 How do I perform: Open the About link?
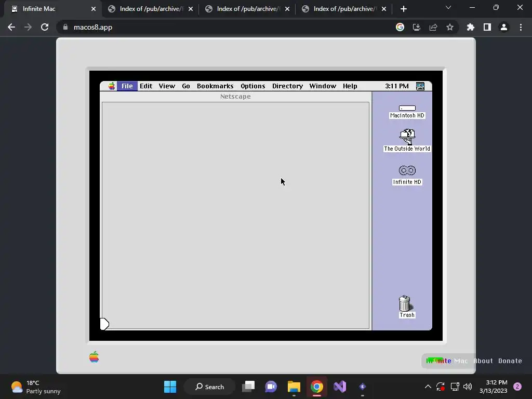pyautogui.click(x=483, y=361)
